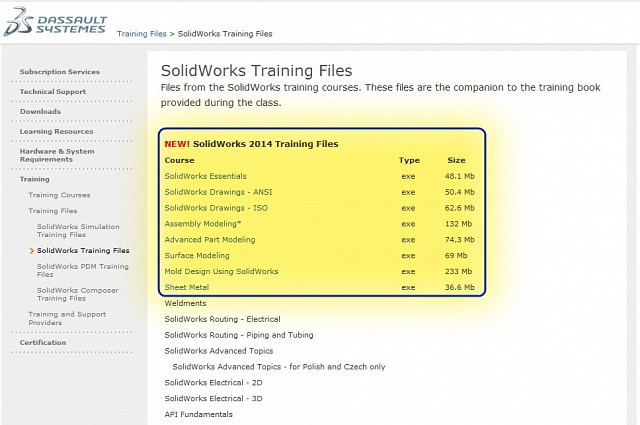640x425 pixels.
Task: Click the Dassault Systemes logo
Action: [55, 22]
